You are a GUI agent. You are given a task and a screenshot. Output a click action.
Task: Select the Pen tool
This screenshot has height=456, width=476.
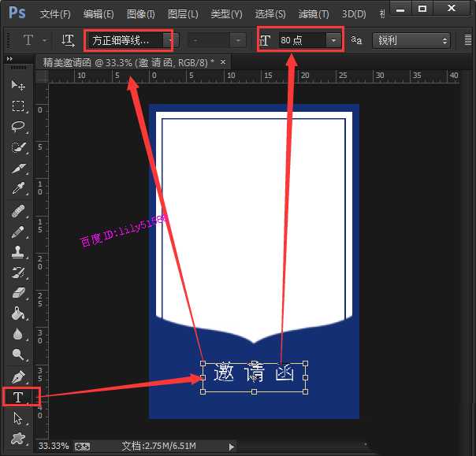(x=18, y=376)
